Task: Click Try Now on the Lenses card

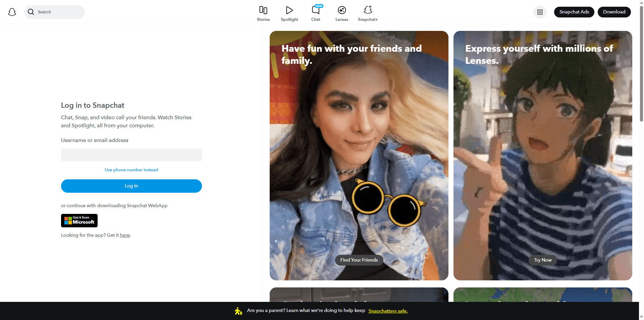Action: click(542, 260)
